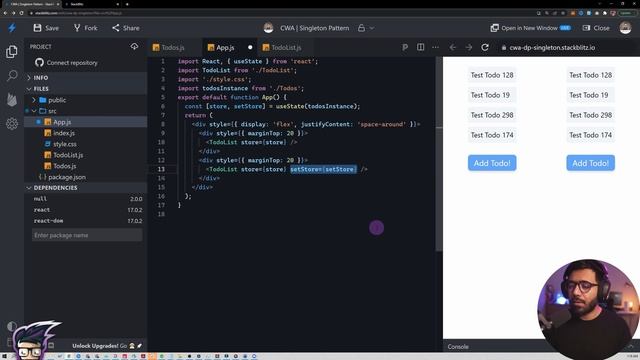The image size is (640, 360).
Task: Open the Console panel
Action: point(458,347)
